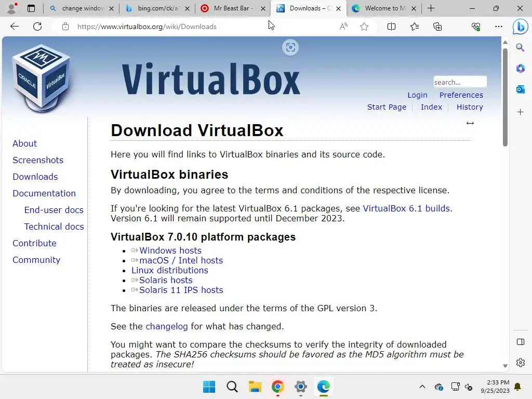Add this page to favorites star

364,26
